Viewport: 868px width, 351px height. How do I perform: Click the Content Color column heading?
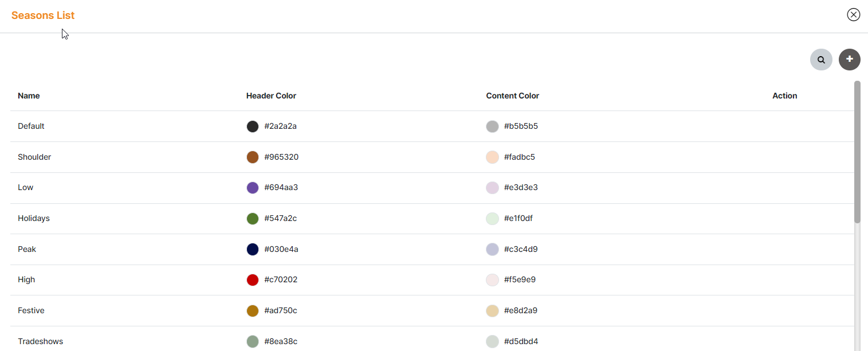tap(512, 96)
